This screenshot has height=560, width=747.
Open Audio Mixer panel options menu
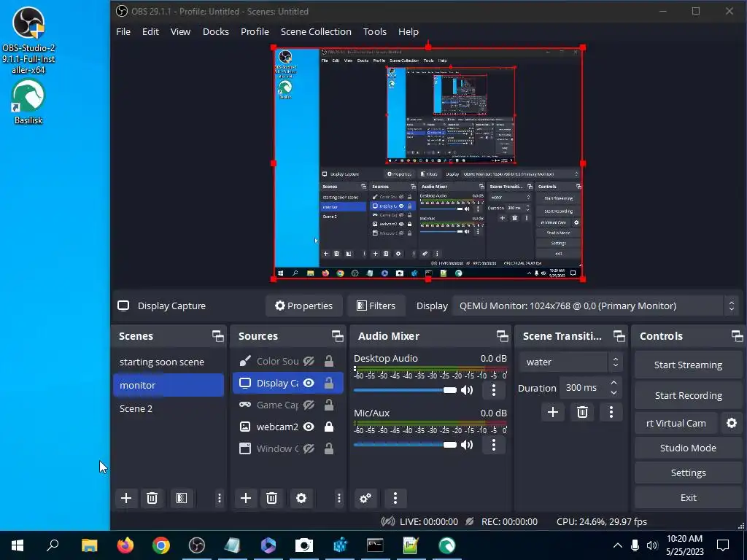tap(395, 498)
